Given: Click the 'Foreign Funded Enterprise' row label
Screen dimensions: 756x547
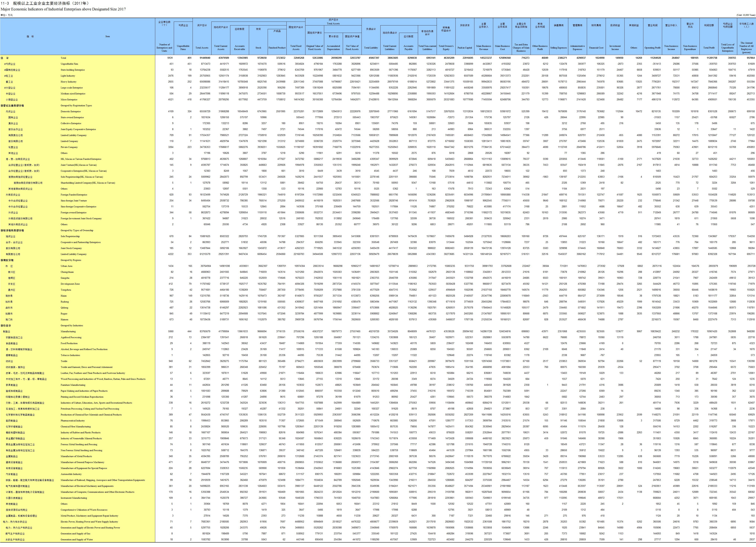Looking at the screenshot, I should [74, 195].
